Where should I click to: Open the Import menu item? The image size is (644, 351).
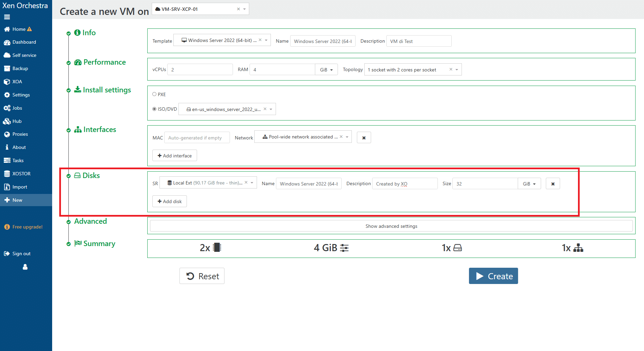click(26, 187)
